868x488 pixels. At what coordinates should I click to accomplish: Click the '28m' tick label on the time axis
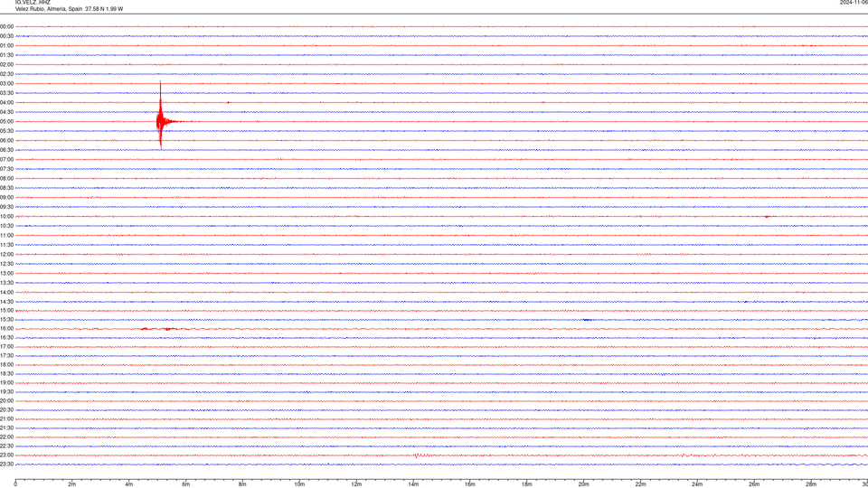point(811,484)
